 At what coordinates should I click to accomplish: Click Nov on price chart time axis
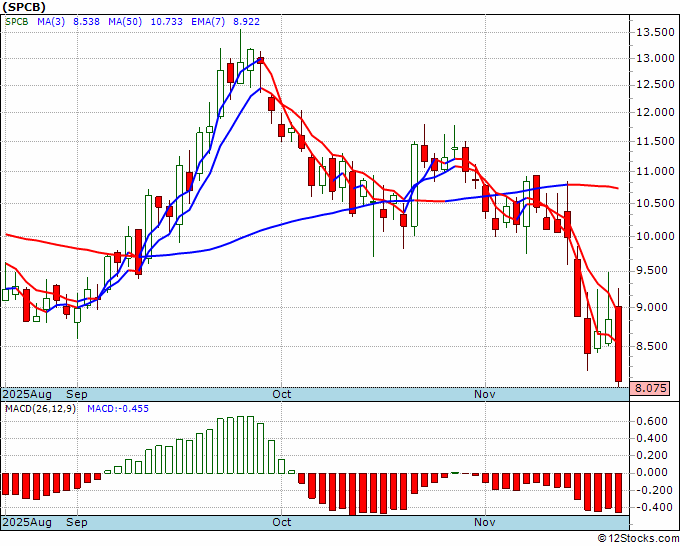(484, 394)
